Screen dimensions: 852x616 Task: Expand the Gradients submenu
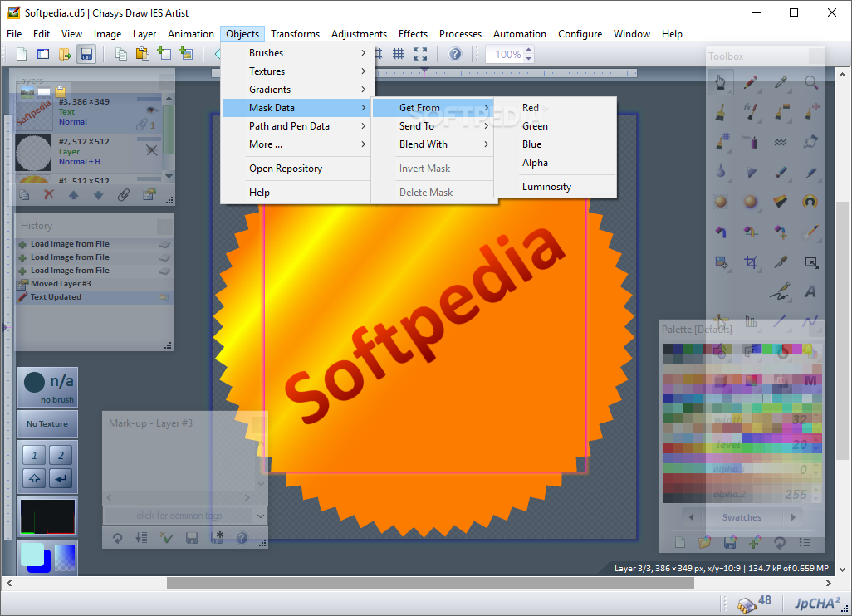pyautogui.click(x=296, y=89)
